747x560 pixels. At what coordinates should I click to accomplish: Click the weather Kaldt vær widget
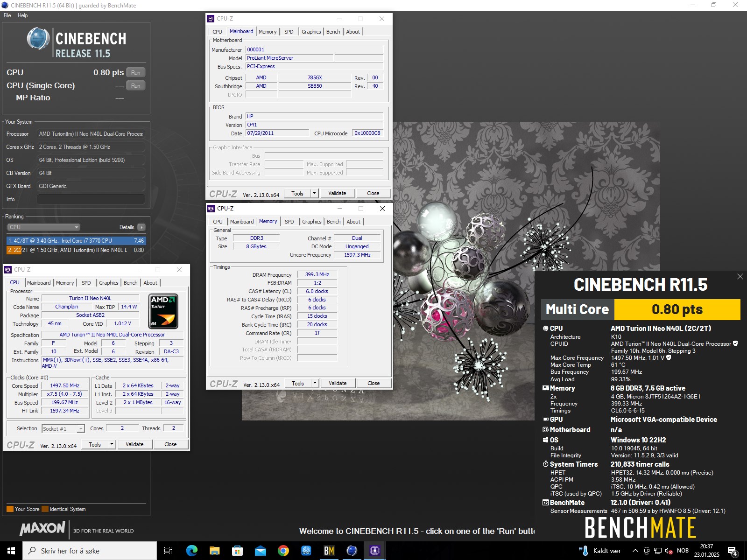point(600,551)
